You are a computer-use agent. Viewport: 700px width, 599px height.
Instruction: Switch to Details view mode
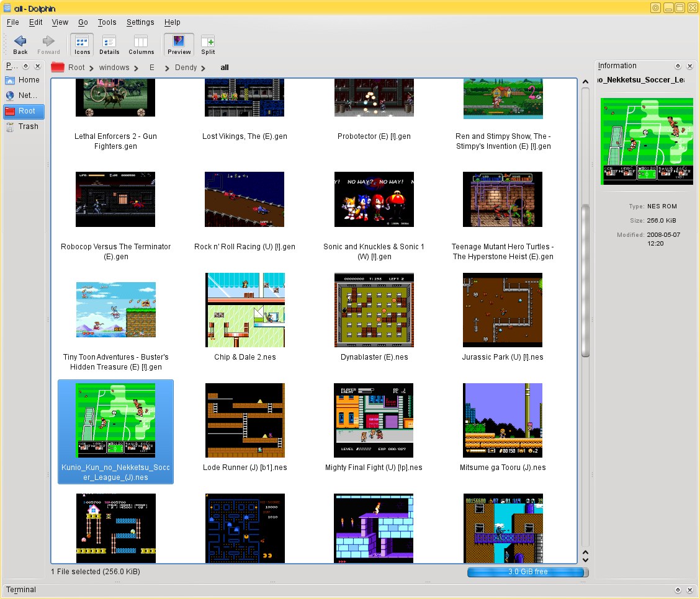point(109,45)
